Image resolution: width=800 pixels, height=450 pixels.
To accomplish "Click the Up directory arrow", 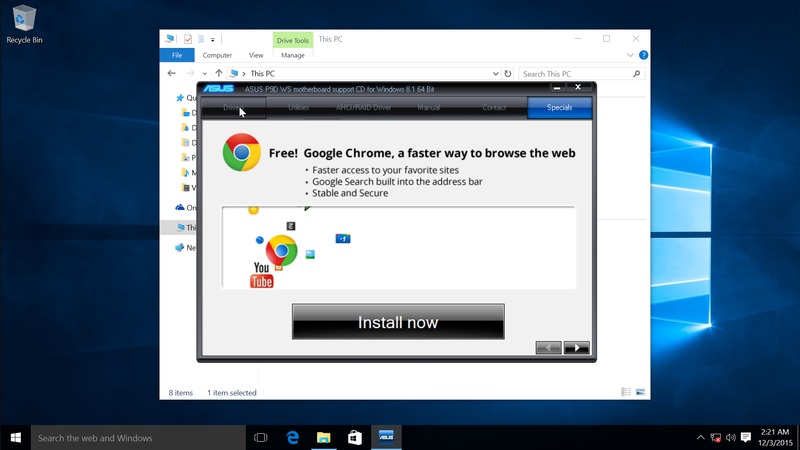I will pos(219,74).
